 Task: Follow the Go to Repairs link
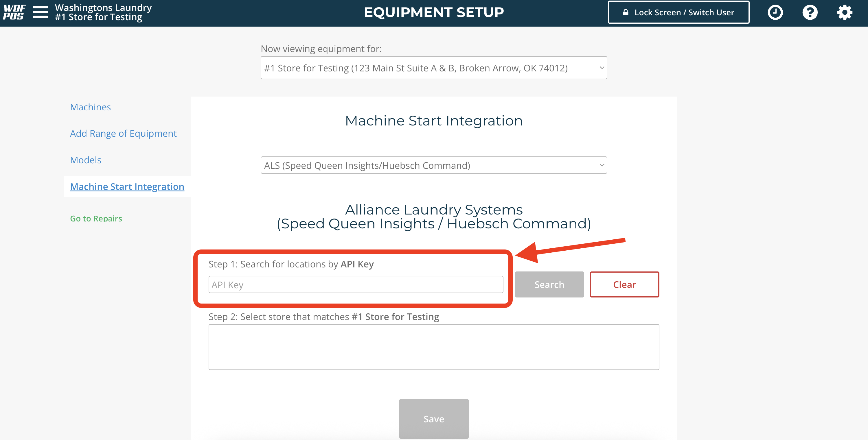[96, 219]
